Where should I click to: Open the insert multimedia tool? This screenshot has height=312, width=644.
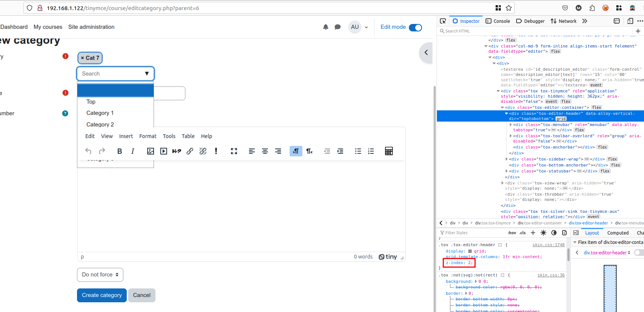164,151
